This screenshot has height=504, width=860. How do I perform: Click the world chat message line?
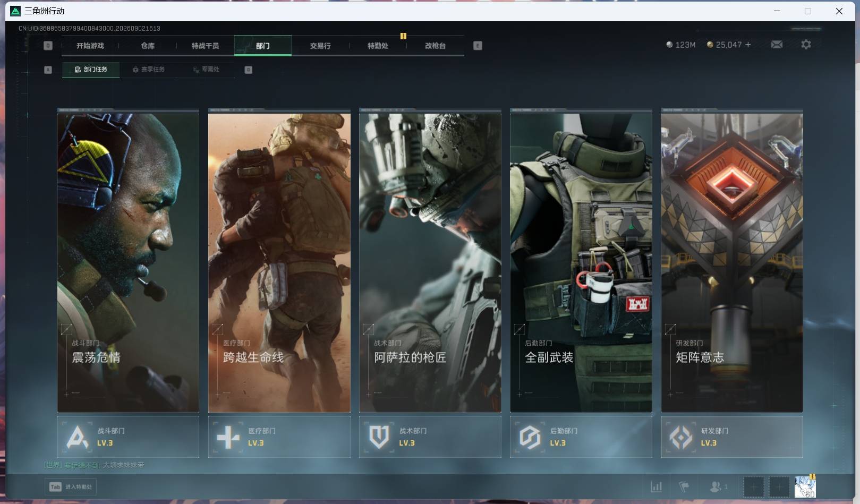point(94,465)
